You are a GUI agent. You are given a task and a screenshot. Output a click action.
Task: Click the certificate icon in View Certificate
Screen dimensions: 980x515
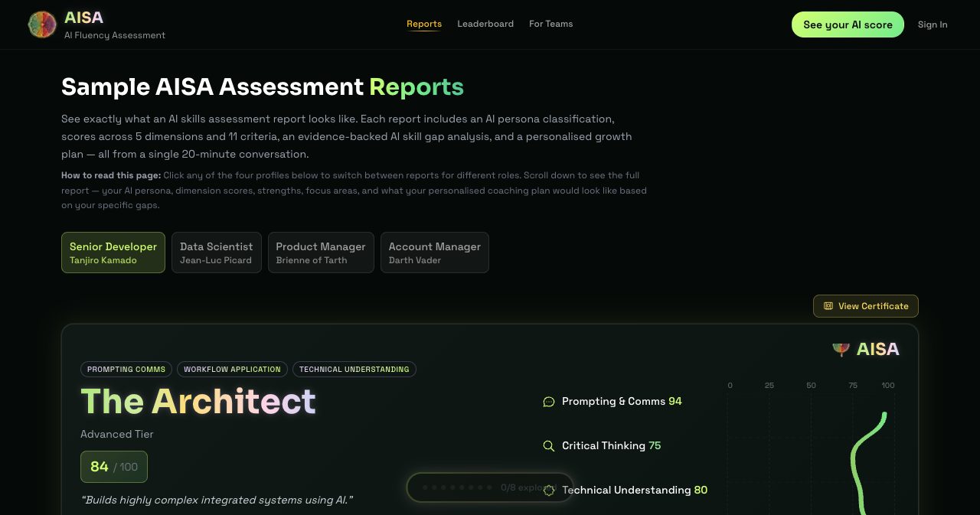[828, 306]
